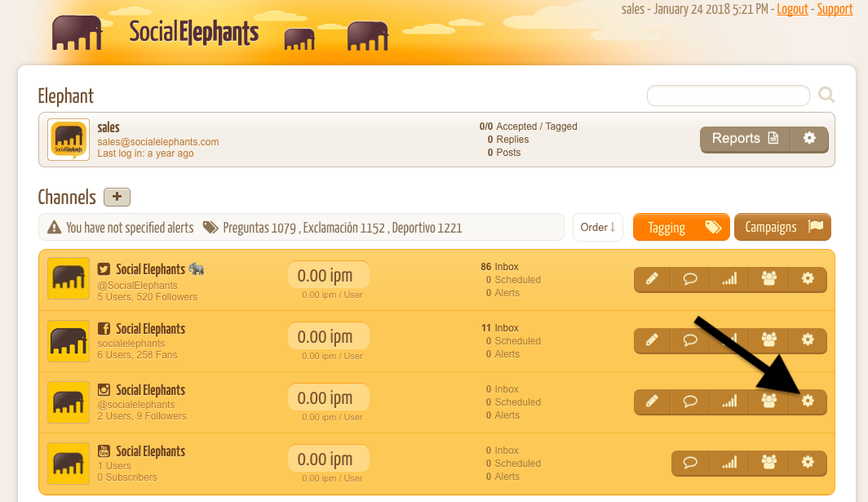Click '0 Subscribers' text
868x502 pixels.
(127, 477)
